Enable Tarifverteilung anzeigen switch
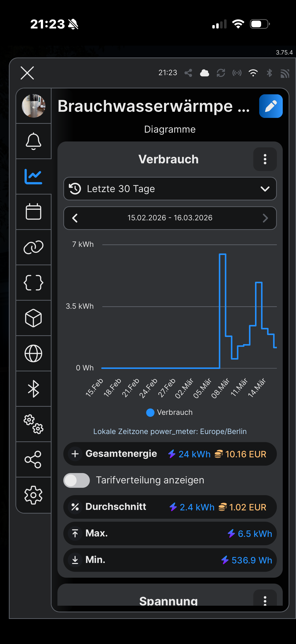Image resolution: width=296 pixels, height=644 pixels. click(76, 480)
